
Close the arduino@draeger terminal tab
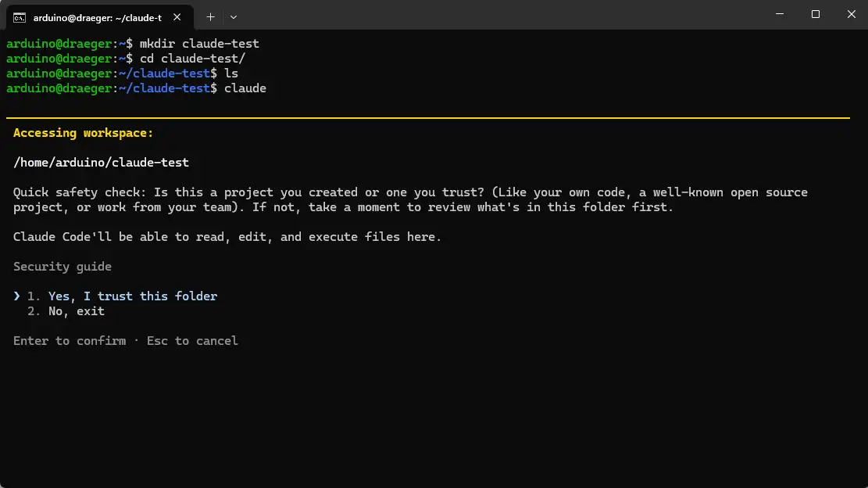point(177,17)
